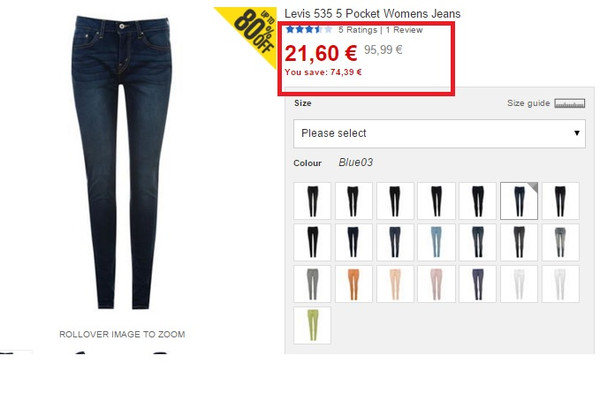
Task: Click the Size guide link
Action: point(528,103)
